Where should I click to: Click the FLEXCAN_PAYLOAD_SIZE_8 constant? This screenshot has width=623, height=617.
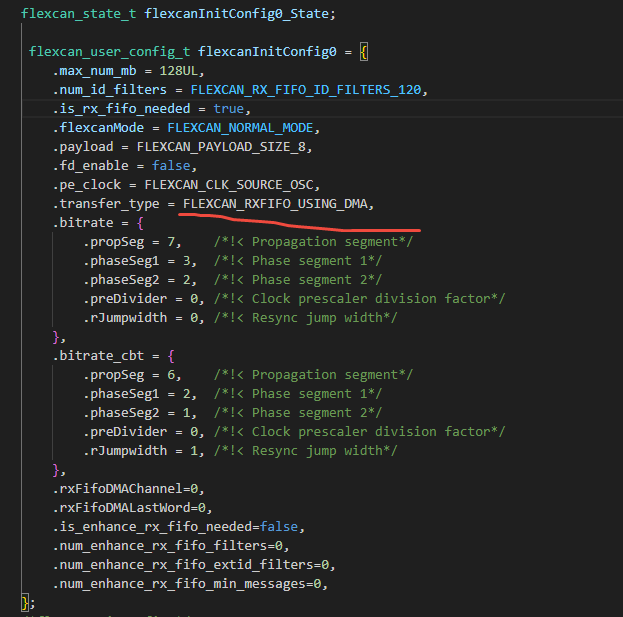pyautogui.click(x=221, y=147)
